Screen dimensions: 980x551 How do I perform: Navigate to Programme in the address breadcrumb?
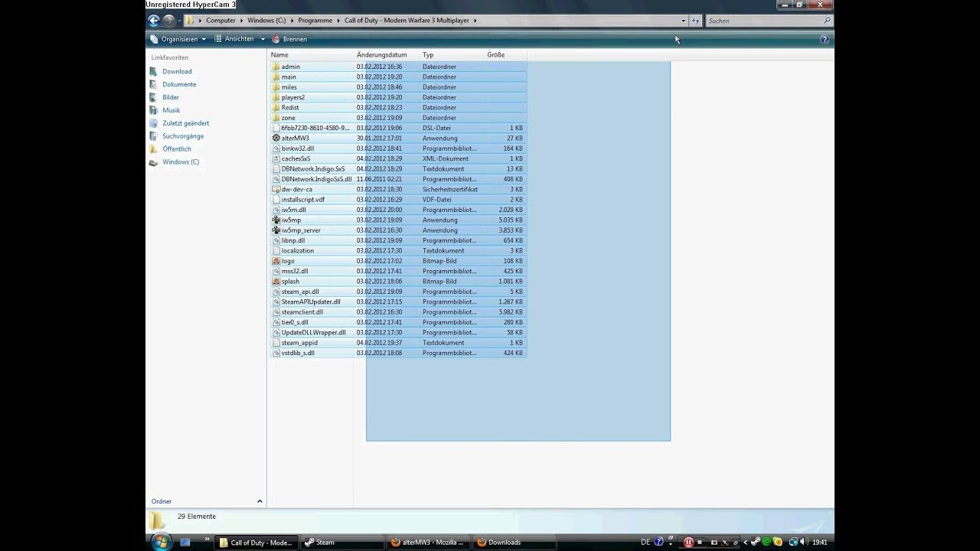[315, 21]
